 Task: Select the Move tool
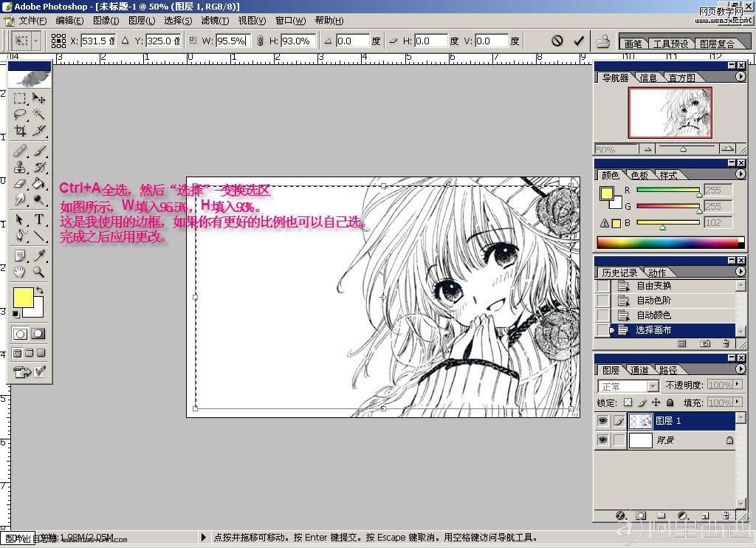[39, 99]
